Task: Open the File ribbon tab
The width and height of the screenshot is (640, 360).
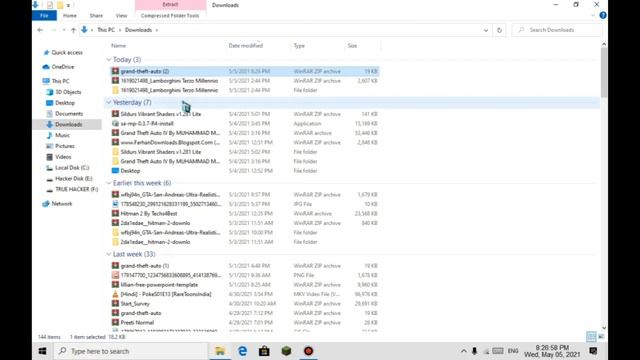Action: 44,16
